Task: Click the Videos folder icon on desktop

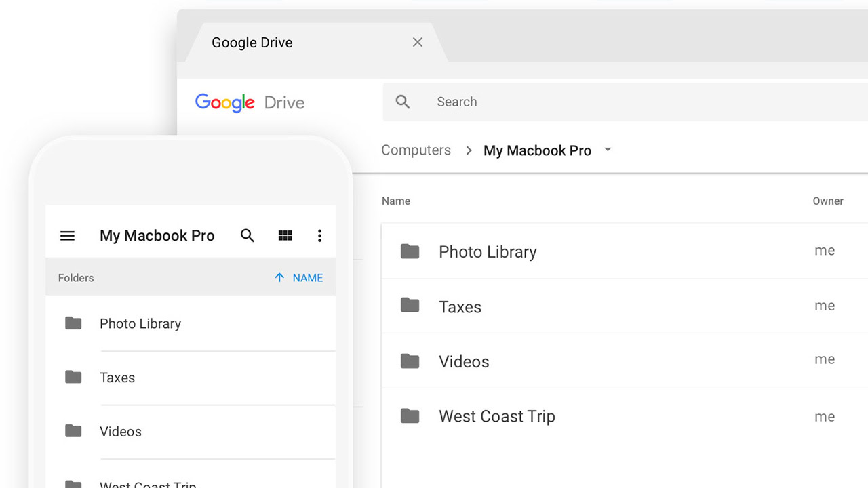Action: pyautogui.click(x=410, y=361)
